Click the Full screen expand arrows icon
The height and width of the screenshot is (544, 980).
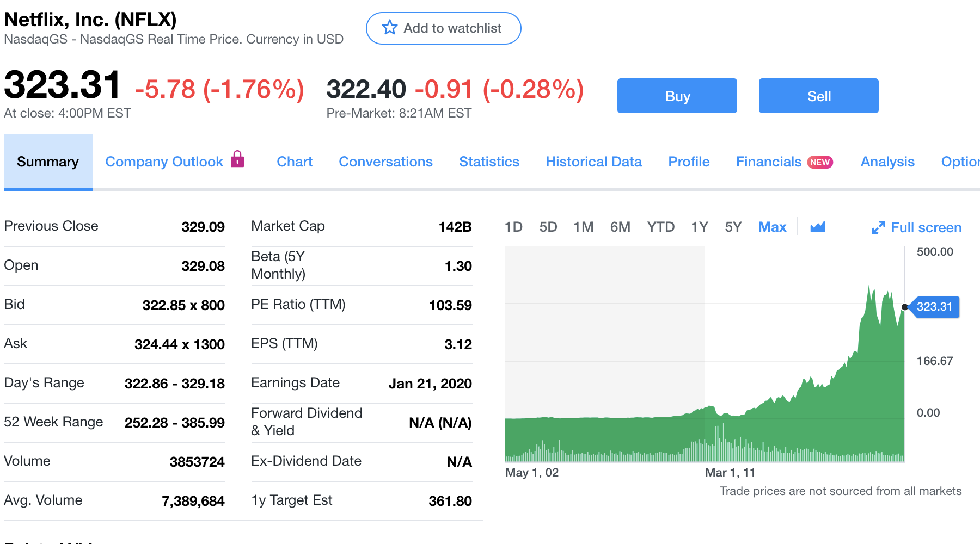coord(878,227)
